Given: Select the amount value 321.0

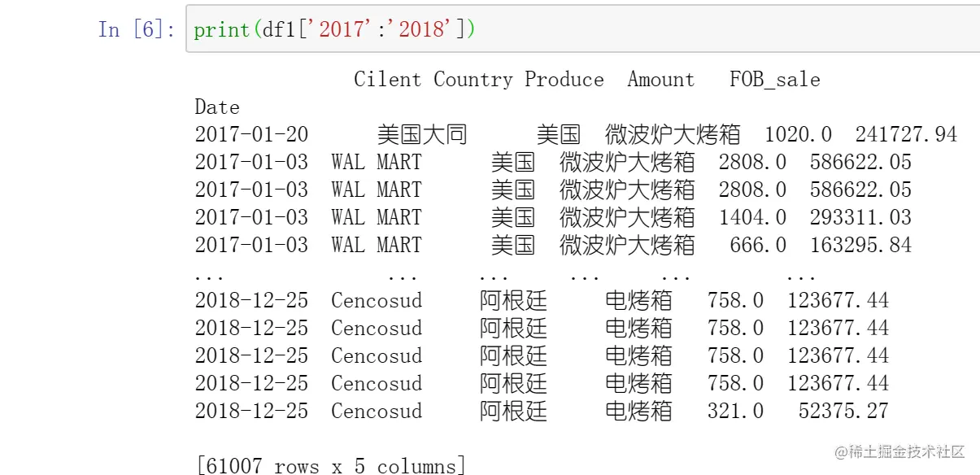Looking at the screenshot, I should 735,412.
